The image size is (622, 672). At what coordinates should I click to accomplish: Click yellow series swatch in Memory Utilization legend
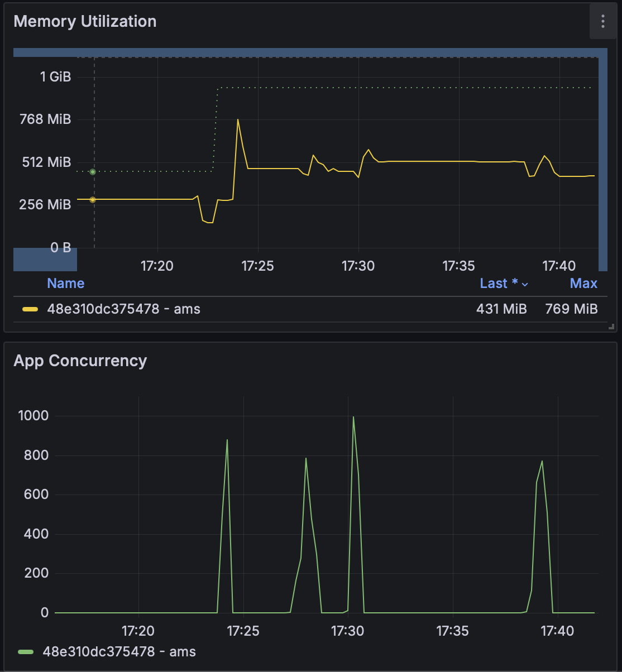30,309
